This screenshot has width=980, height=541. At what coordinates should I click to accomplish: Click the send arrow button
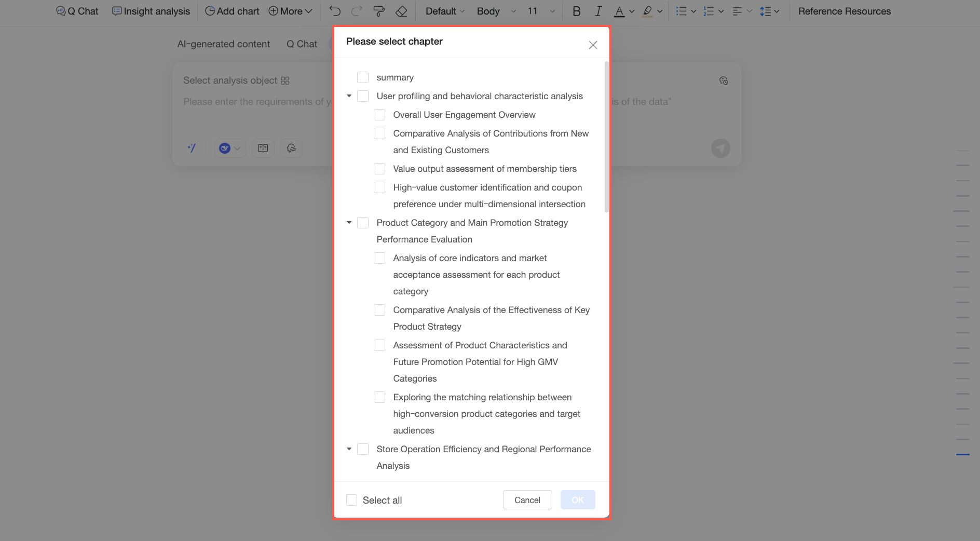[720, 148]
